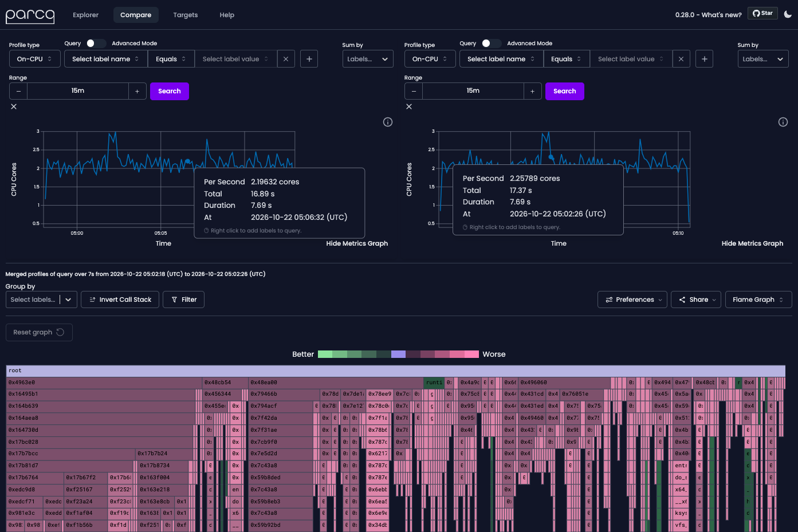Open right Sum by Labels dropdown
The image size is (798, 532).
pos(763,59)
